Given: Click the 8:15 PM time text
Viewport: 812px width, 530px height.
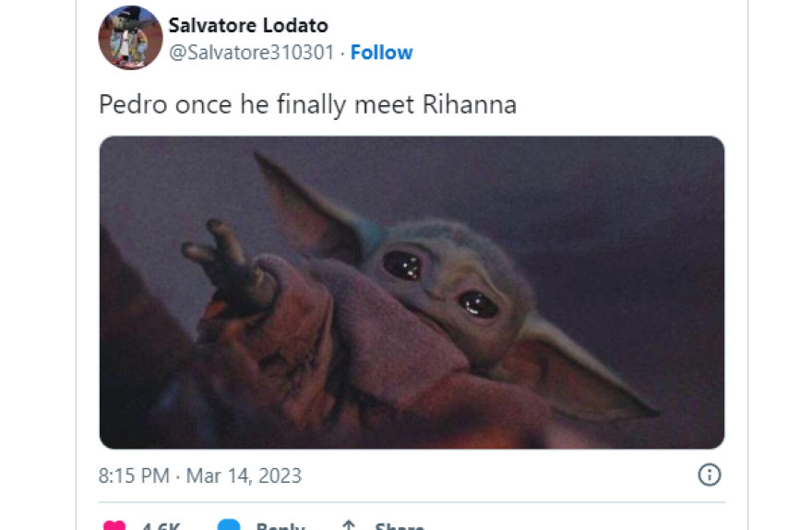Looking at the screenshot, I should [134, 476].
